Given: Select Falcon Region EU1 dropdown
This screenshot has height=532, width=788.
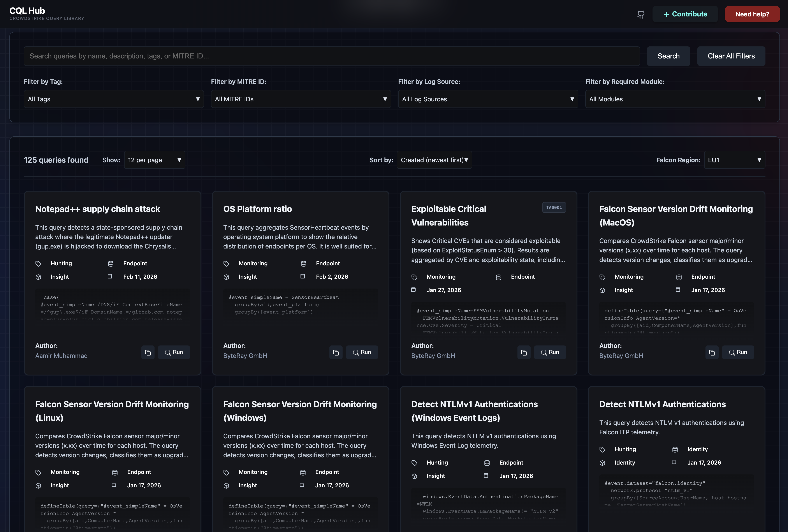Looking at the screenshot, I should (x=734, y=160).
